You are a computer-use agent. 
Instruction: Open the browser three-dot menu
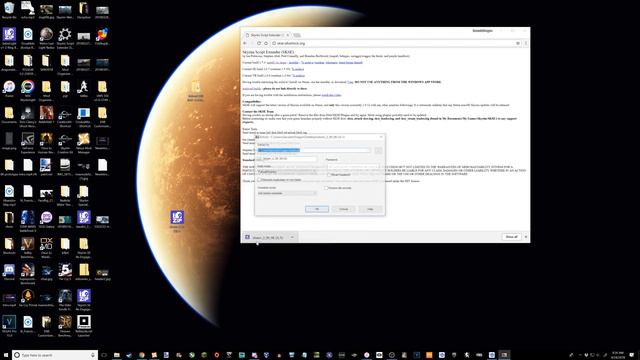526,43
